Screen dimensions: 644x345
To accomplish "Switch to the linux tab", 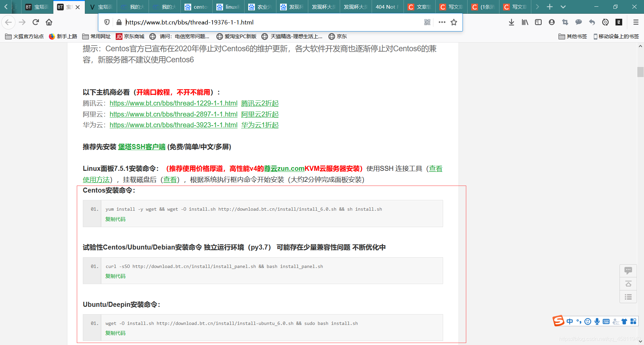I will coord(228,7).
